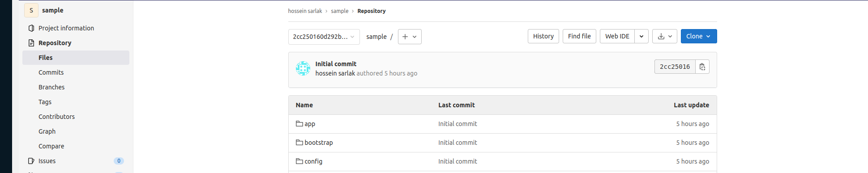Screen dimensions: 868x173
Task: Copy commit SHA with clipboard icon
Action: point(702,67)
